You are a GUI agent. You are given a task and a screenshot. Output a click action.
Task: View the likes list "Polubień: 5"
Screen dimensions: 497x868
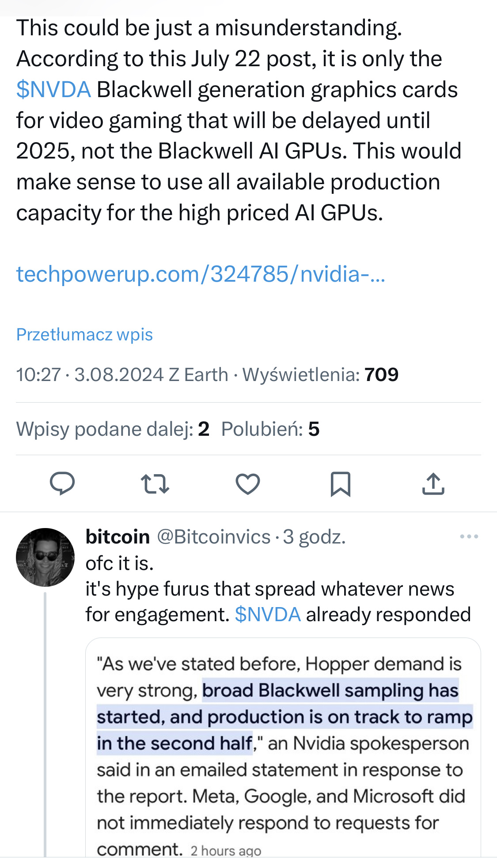point(270,429)
